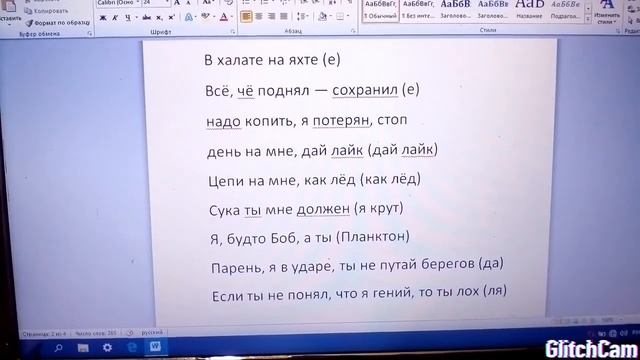The height and width of the screenshot is (360, 640).
Task: Open line spacing options
Action: click(302, 16)
